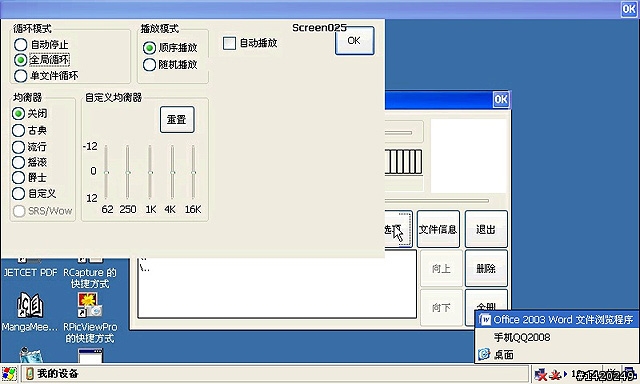The height and width of the screenshot is (384, 640).
Task: Click the "JETCET PDF" desktop label
Action: click(31, 272)
